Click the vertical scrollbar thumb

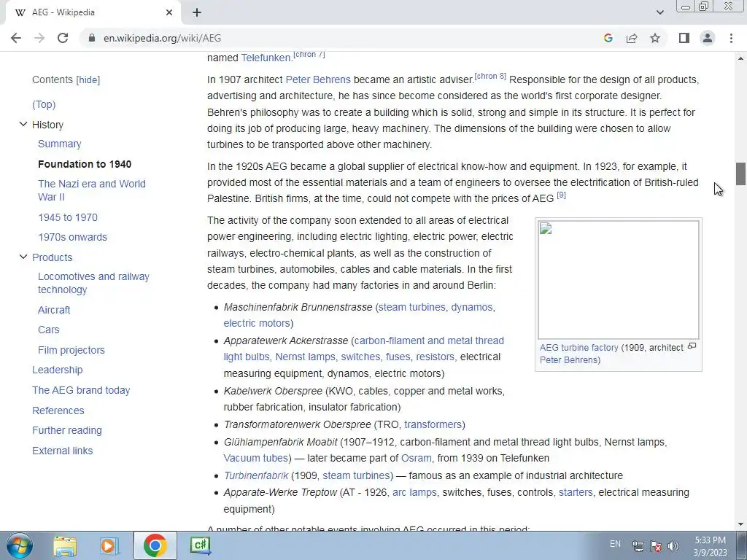740,174
